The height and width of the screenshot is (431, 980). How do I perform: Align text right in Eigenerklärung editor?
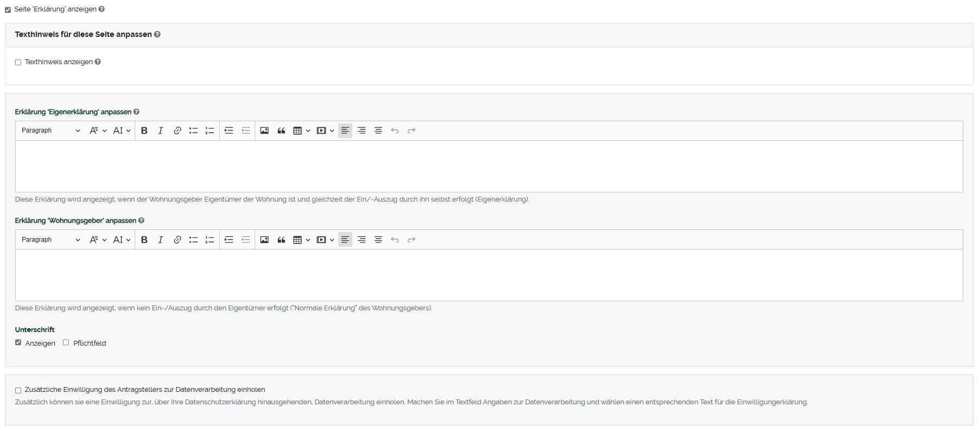pyautogui.click(x=362, y=130)
